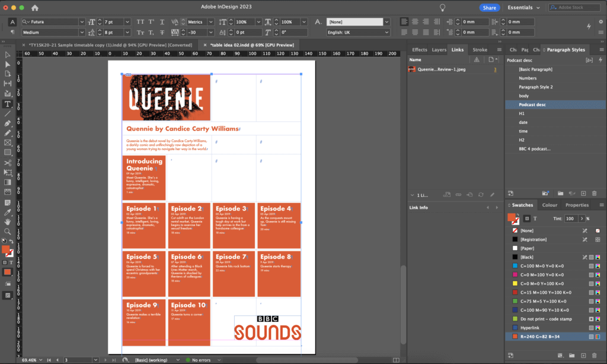The width and height of the screenshot is (607, 364).
Task: Select the Hand tool
Action: 7,222
